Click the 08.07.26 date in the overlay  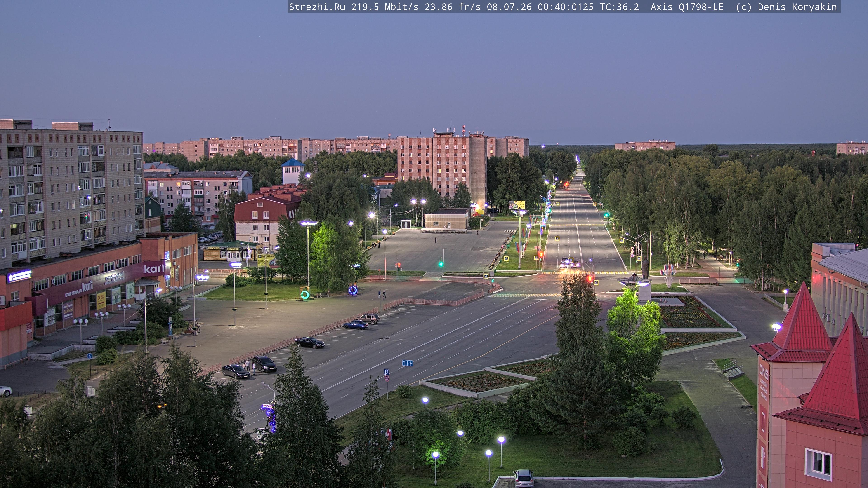pyautogui.click(x=509, y=7)
